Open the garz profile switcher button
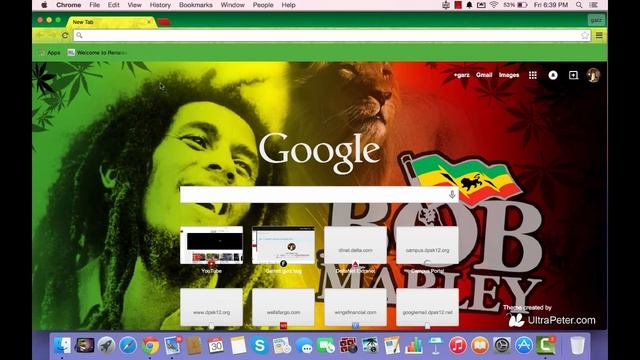 click(596, 20)
